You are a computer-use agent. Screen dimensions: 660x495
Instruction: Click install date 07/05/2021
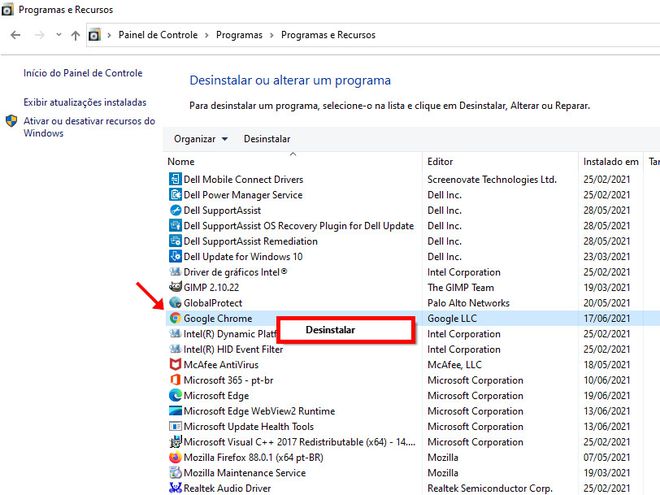coord(607,458)
